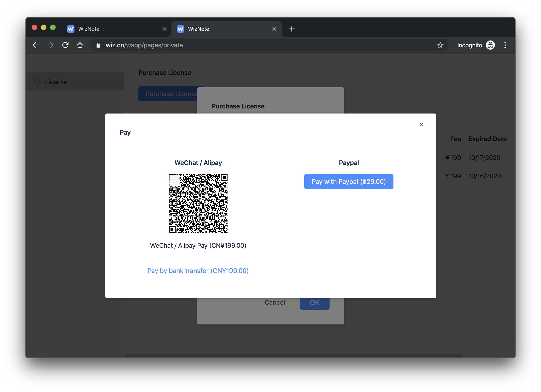Image resolution: width=541 pixels, height=392 pixels.
Task: Open the browser home page
Action: click(80, 45)
